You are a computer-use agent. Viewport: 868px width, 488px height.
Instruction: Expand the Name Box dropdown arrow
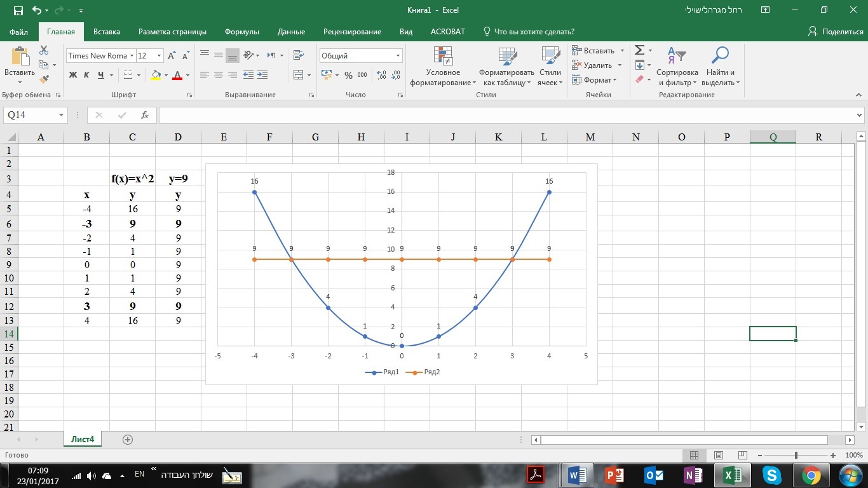[x=62, y=115]
